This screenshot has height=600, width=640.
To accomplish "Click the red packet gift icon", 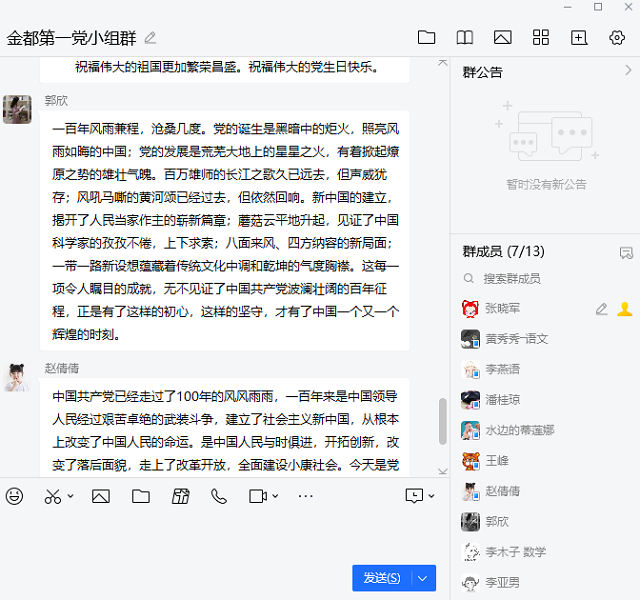I will pos(180,496).
